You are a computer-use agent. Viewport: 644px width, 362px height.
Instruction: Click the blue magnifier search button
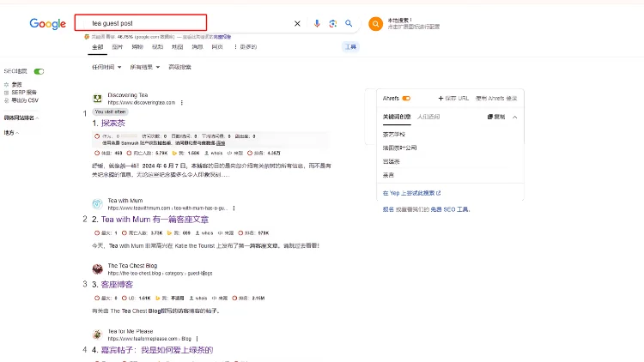(349, 23)
